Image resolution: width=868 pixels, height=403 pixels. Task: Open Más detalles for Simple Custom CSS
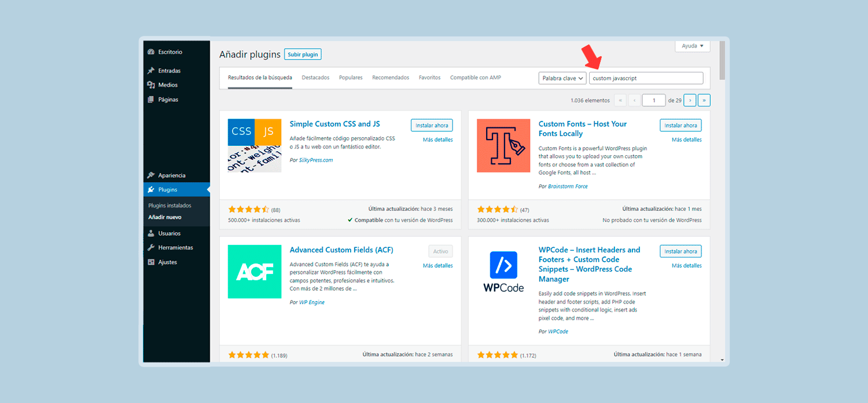point(438,140)
